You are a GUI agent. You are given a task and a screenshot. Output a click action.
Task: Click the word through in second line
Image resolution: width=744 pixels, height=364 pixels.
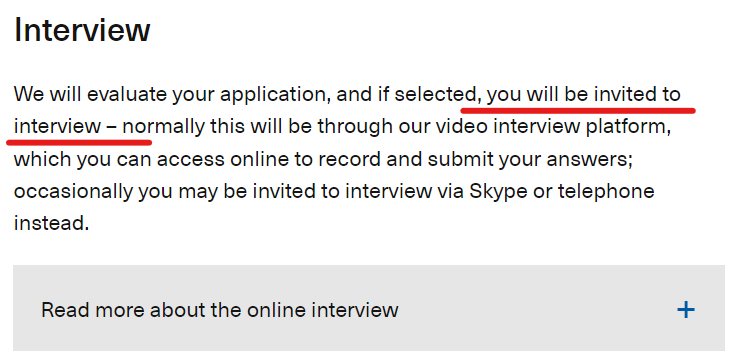(x=355, y=128)
